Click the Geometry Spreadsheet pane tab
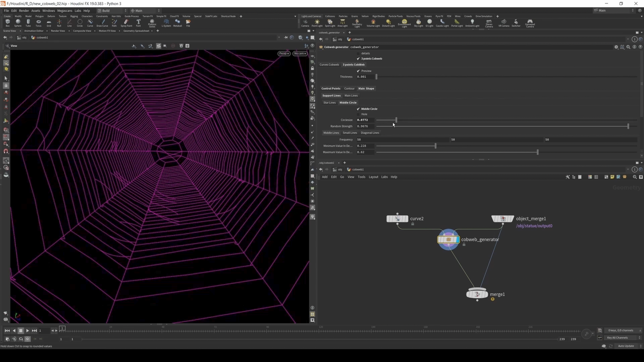 [136, 31]
